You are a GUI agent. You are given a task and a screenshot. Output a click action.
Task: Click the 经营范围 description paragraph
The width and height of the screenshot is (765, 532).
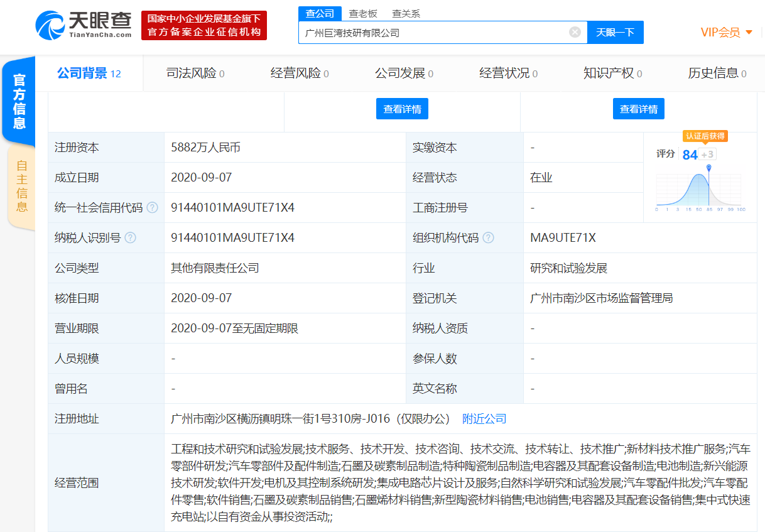pos(460,483)
